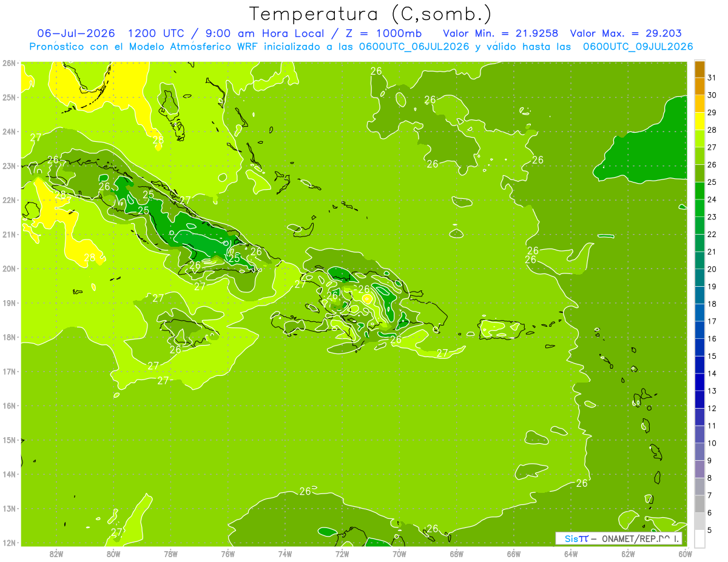The width and height of the screenshot is (728, 562).
Task: Click the 68W longitude axis label
Action: click(x=456, y=554)
